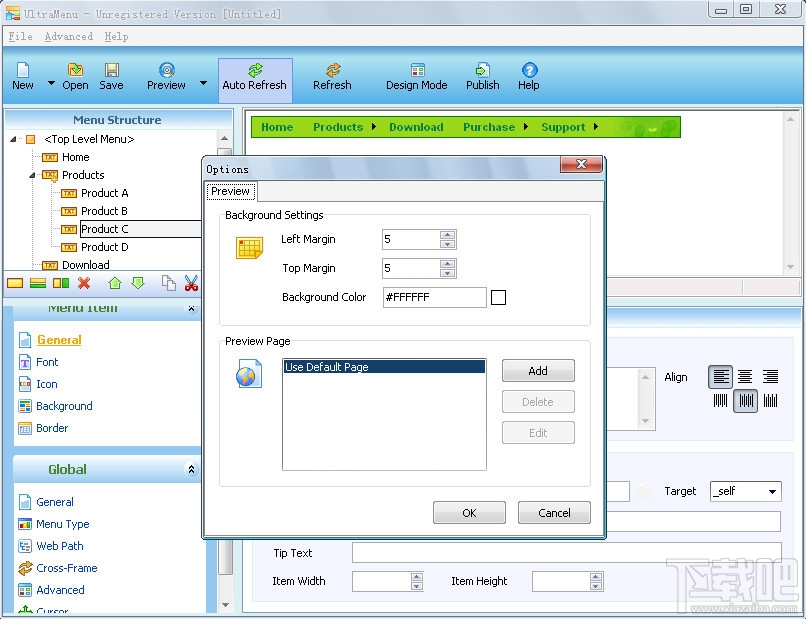806x619 pixels.
Task: Publish the menu using the Publish icon
Action: tap(482, 75)
